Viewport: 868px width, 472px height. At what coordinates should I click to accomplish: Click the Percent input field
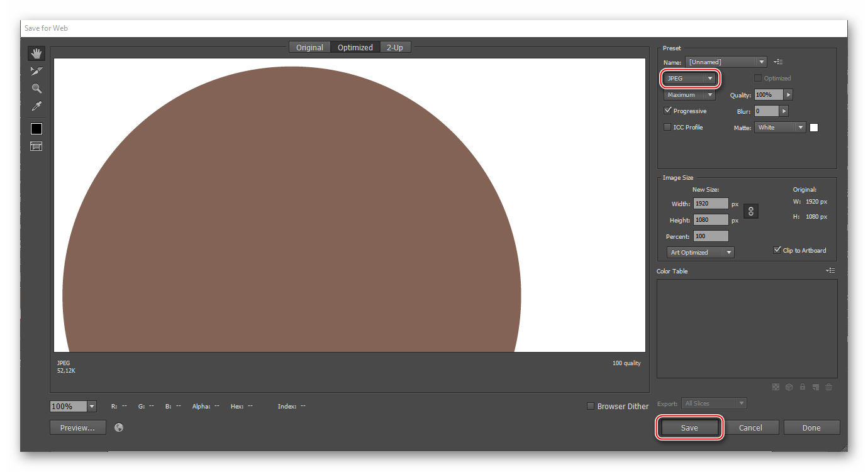point(711,236)
